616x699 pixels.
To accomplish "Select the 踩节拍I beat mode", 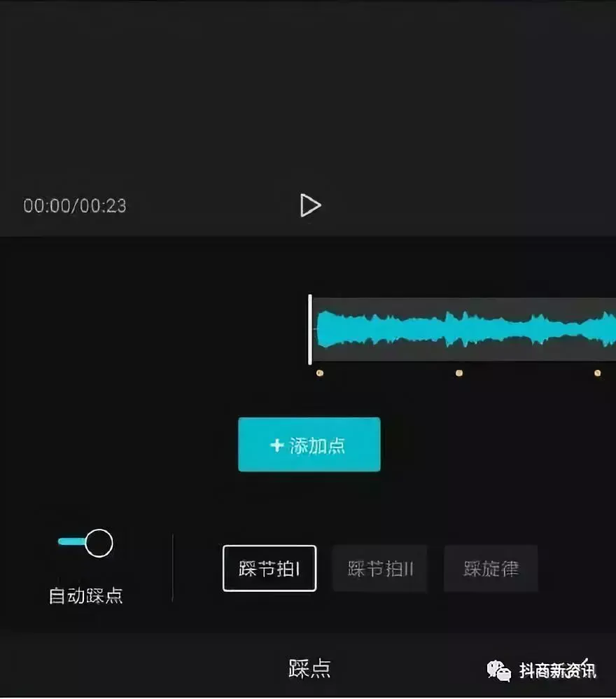I will (269, 569).
